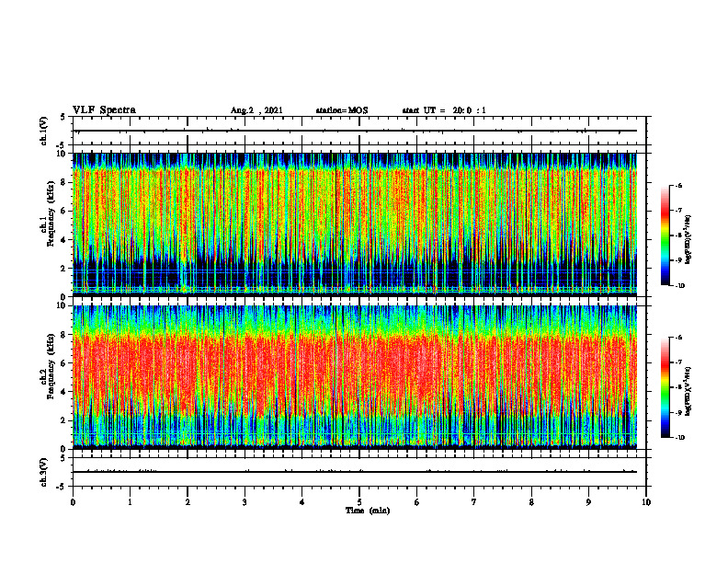Click time axis tick label '7'
The image size is (728, 563).
pos(474,502)
